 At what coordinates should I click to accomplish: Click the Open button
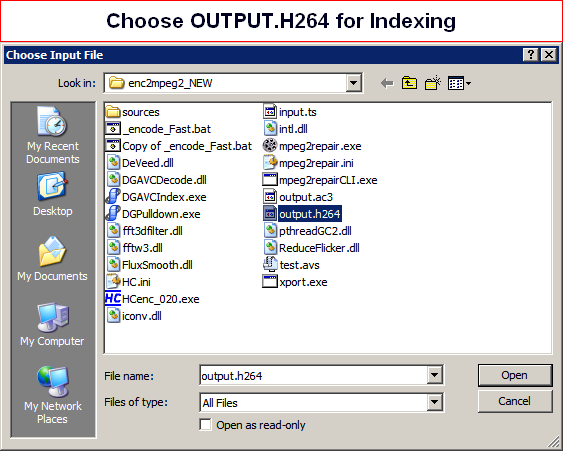515,375
